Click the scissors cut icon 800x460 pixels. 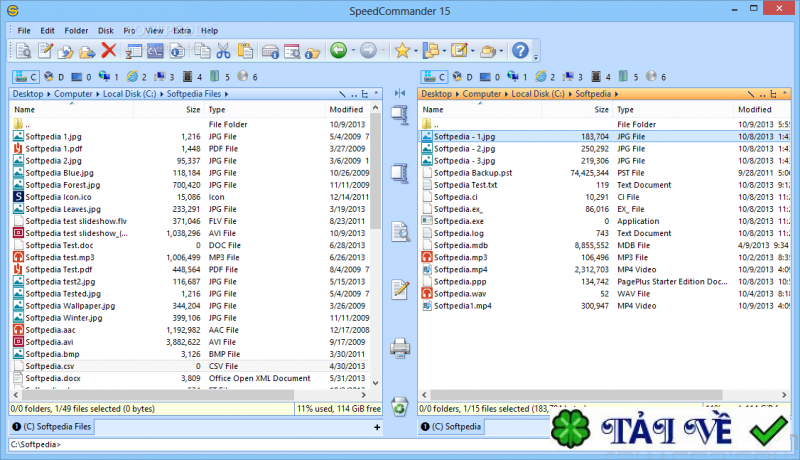click(x=222, y=50)
